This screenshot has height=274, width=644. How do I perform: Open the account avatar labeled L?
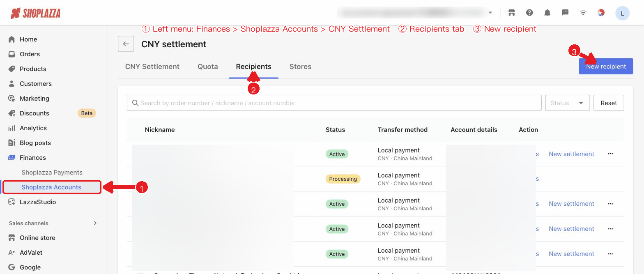point(622,13)
